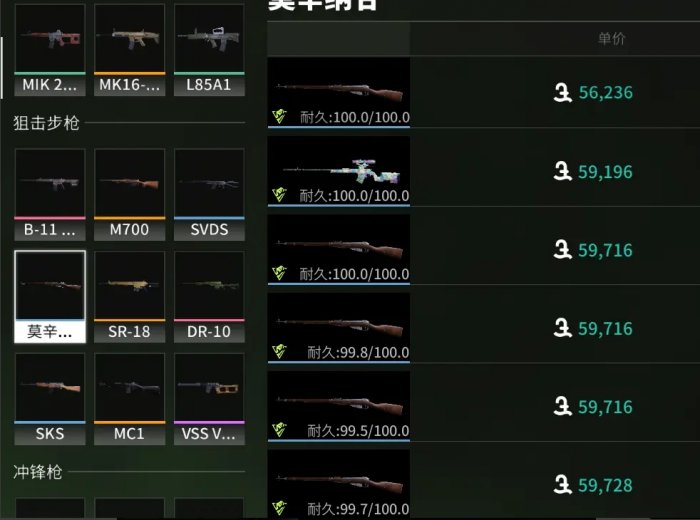
Task: Choose the MC1 weapon icon
Action: [129, 399]
